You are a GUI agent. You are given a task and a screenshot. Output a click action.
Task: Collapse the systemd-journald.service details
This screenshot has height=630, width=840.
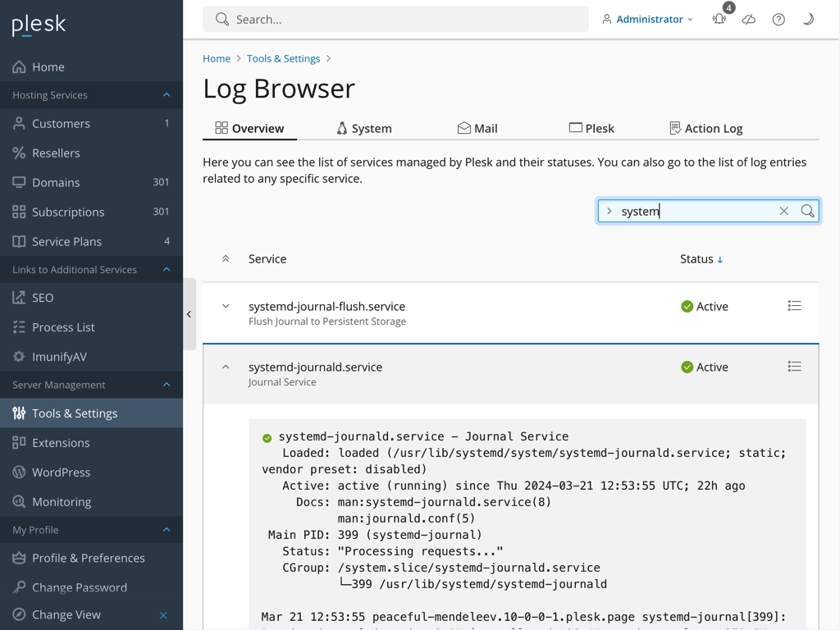tap(225, 366)
